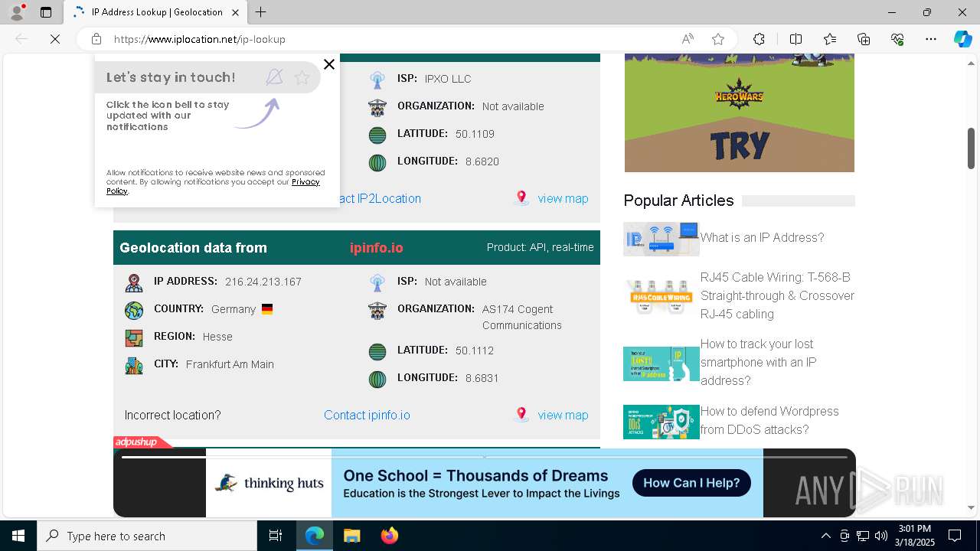The height and width of the screenshot is (551, 980).
Task: Click the Germany flag icon
Action: point(267,309)
